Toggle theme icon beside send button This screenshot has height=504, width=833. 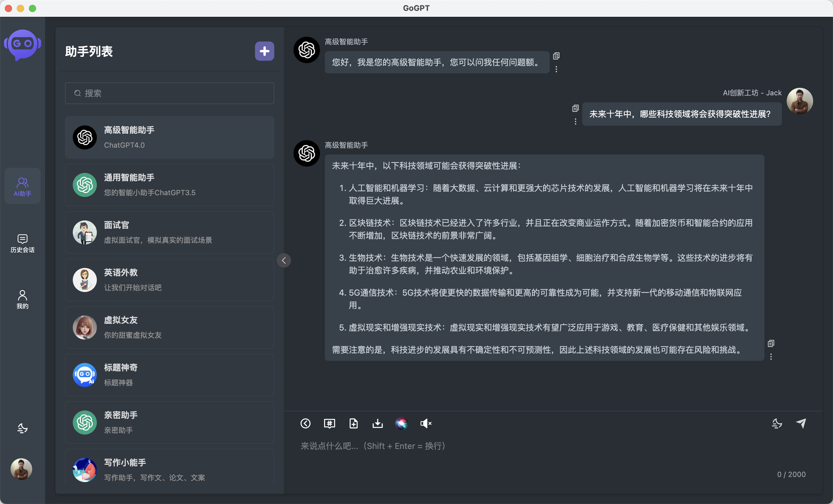[777, 423]
